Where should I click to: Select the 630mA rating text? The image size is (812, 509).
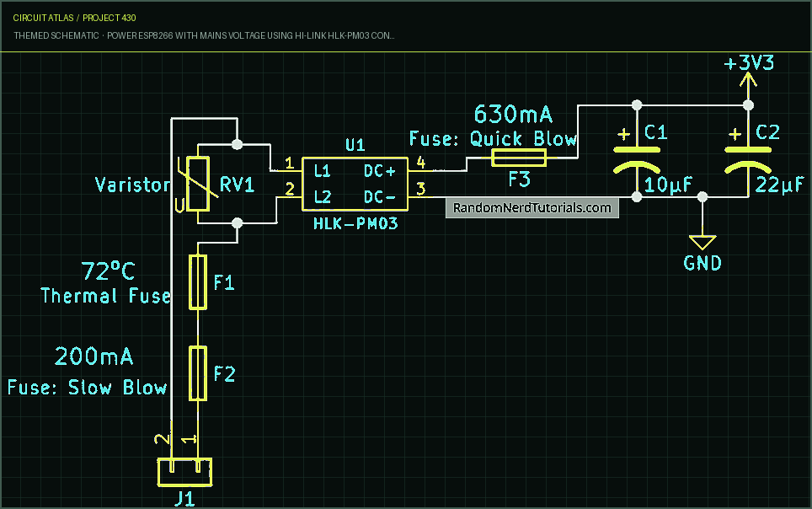pyautogui.click(x=513, y=114)
